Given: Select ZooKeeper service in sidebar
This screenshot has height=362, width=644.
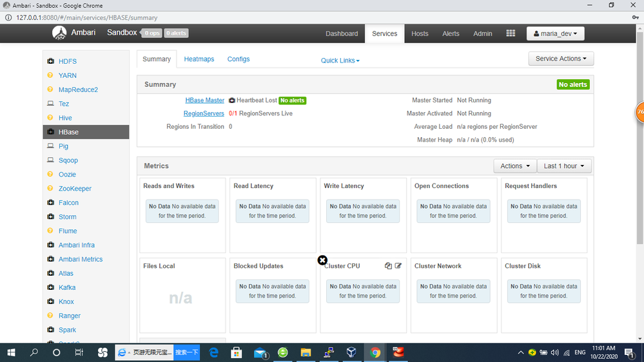Looking at the screenshot, I should (75, 188).
